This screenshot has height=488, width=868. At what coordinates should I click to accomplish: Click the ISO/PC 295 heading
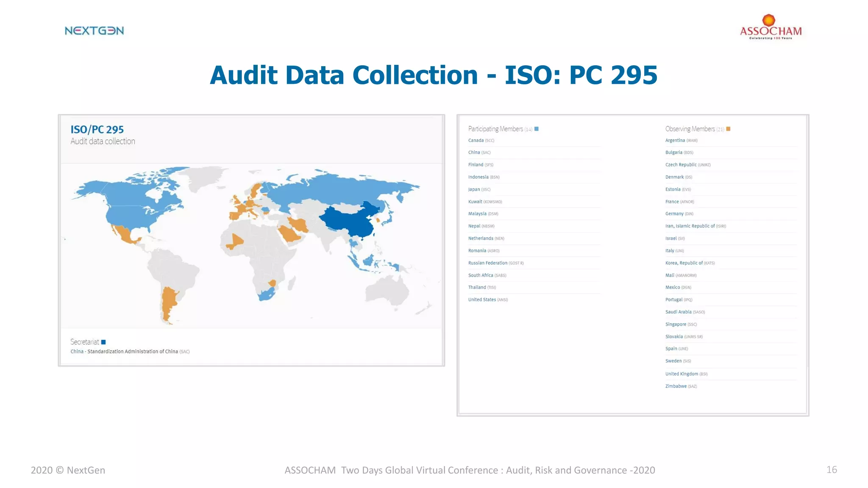click(97, 130)
